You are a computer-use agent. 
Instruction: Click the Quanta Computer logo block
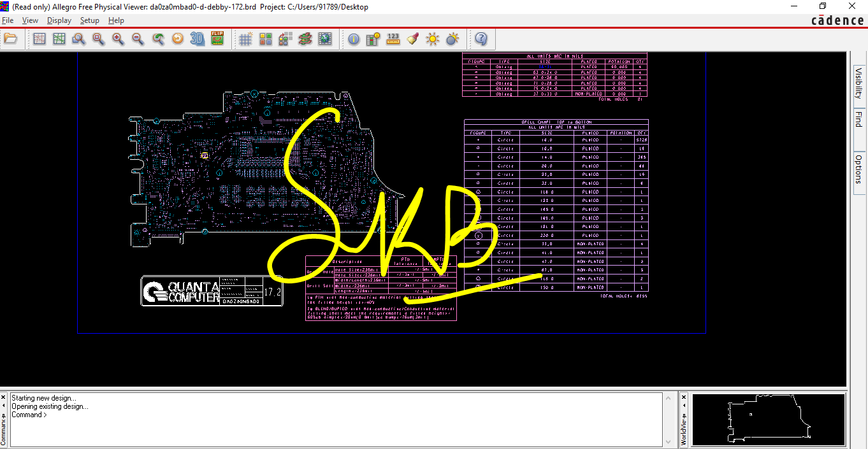point(211,291)
